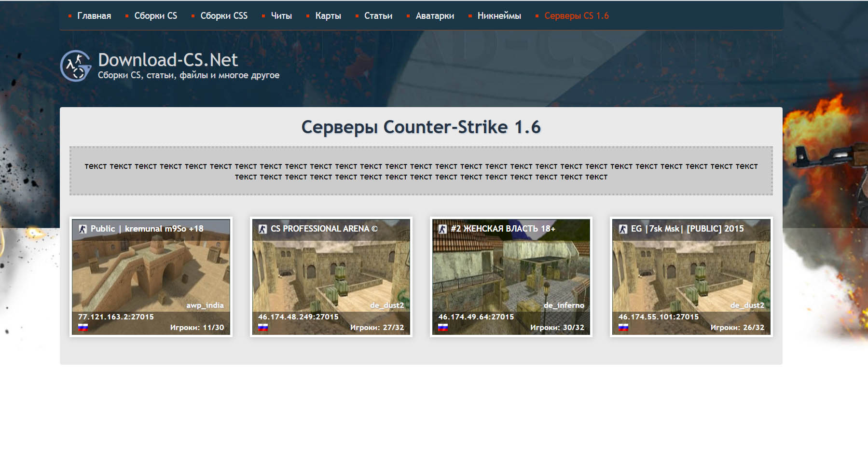Click the Download-CS.Net site title

coord(168,60)
